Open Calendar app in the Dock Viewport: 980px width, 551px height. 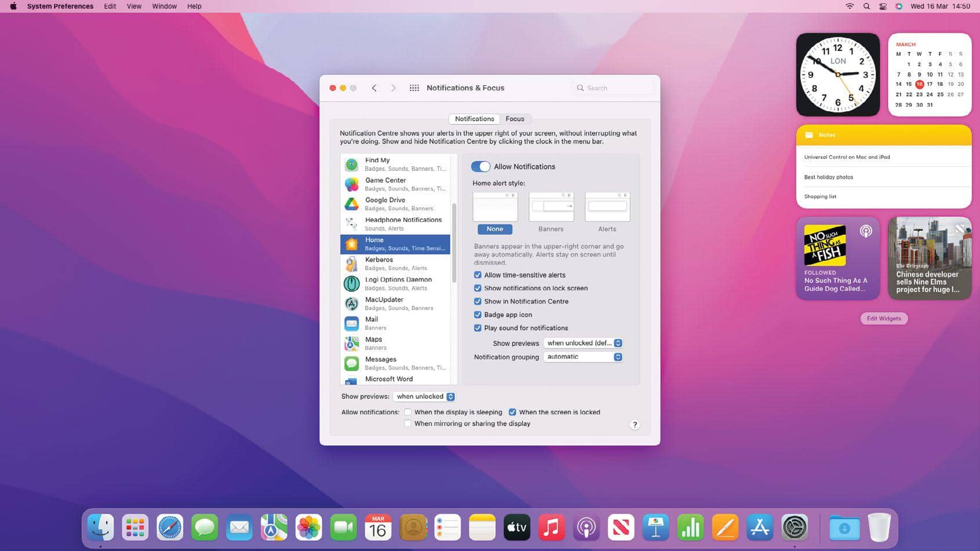coord(378,527)
